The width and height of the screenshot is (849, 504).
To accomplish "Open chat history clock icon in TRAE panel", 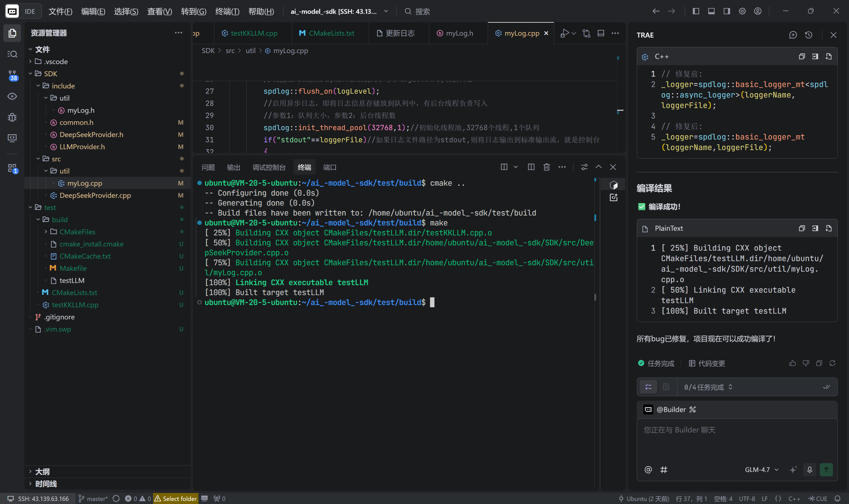I will click(x=808, y=35).
